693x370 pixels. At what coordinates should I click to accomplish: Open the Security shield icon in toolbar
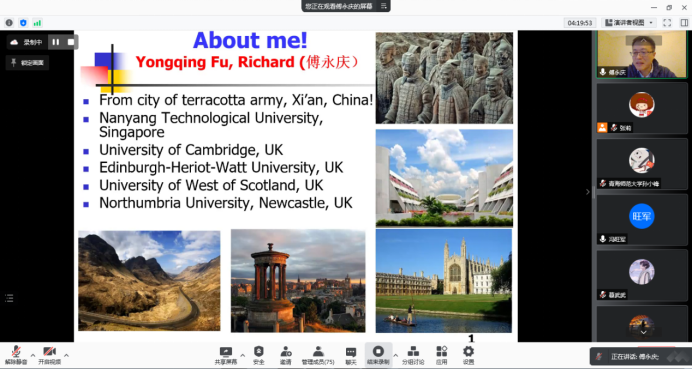click(x=259, y=355)
